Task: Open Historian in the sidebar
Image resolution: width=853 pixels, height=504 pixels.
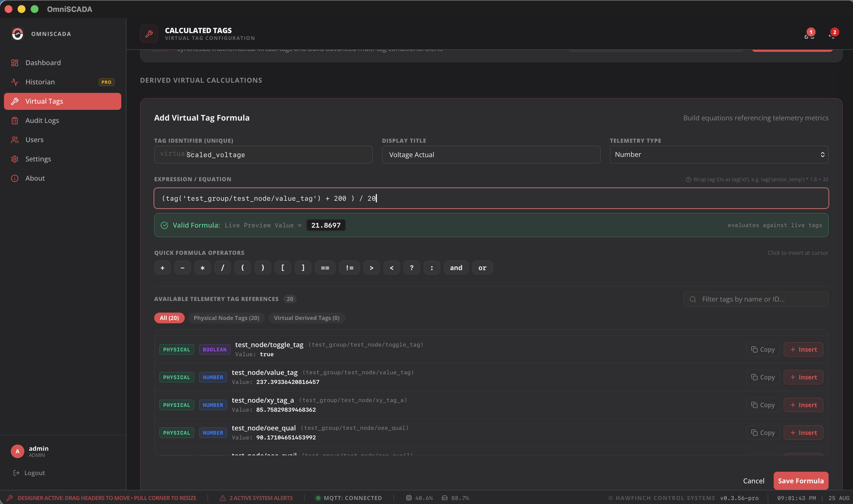Action: [x=62, y=82]
